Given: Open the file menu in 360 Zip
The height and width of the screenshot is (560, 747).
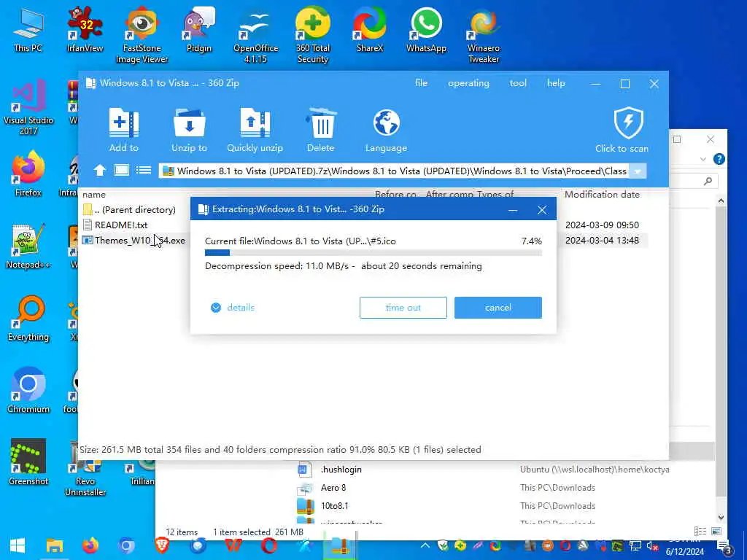Looking at the screenshot, I should coord(421,83).
